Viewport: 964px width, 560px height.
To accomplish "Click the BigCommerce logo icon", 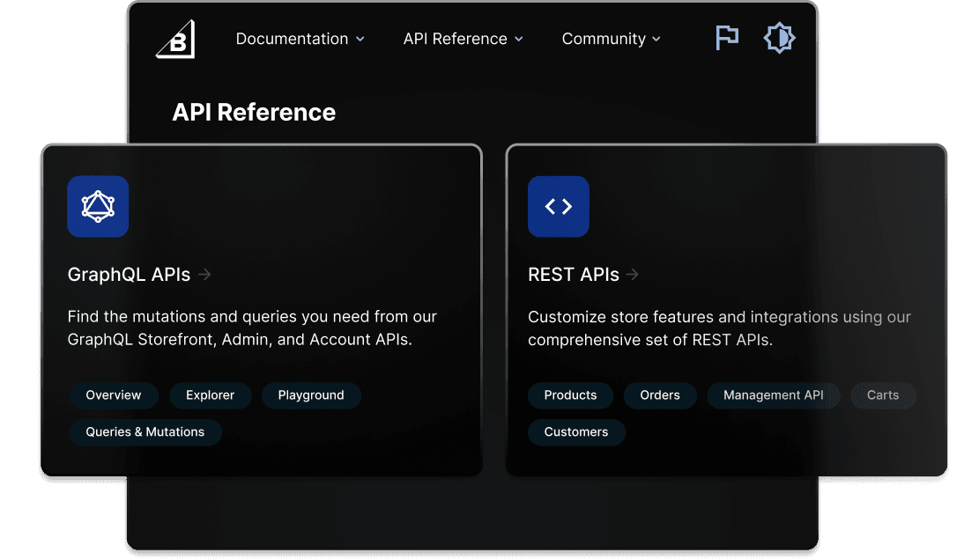I will (175, 40).
